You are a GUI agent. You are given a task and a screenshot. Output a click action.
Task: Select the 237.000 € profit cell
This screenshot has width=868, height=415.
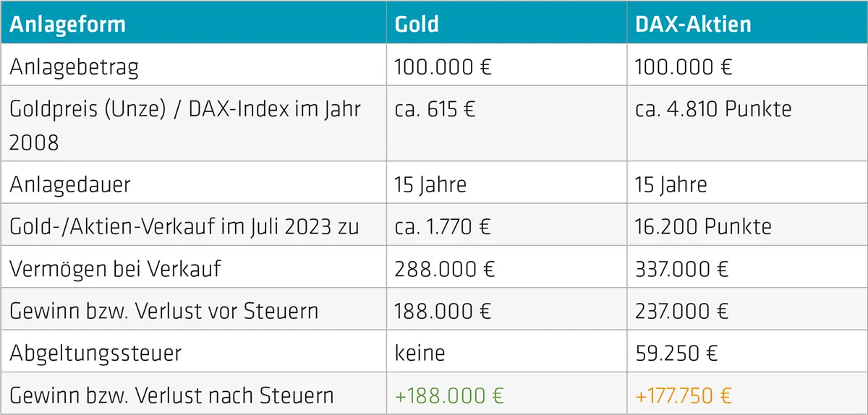click(x=683, y=311)
